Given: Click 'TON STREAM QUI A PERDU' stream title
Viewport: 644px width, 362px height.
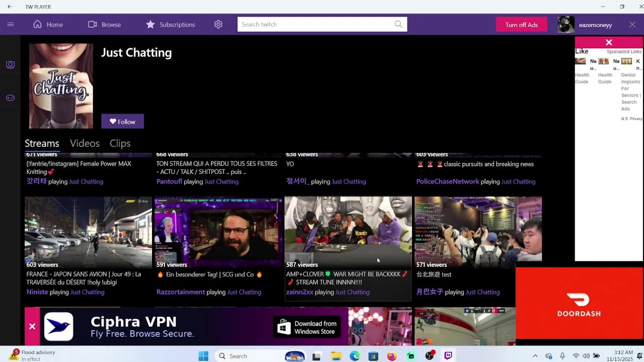Looking at the screenshot, I should tap(217, 167).
